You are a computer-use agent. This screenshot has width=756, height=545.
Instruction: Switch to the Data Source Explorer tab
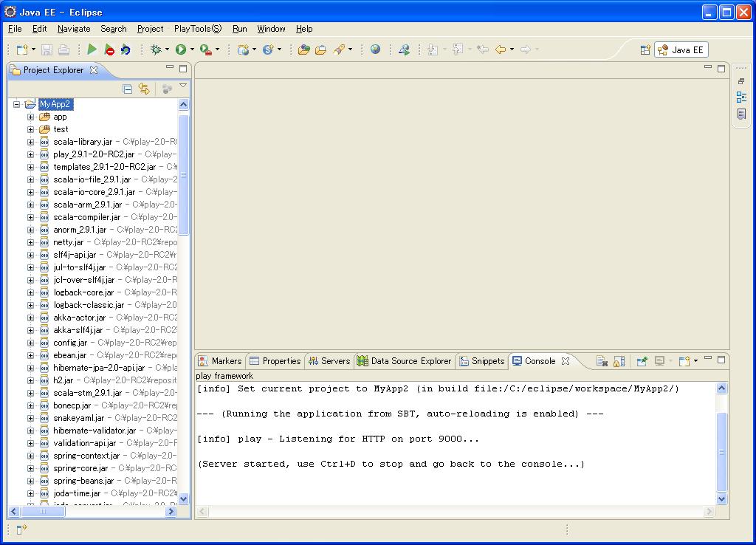(404, 361)
